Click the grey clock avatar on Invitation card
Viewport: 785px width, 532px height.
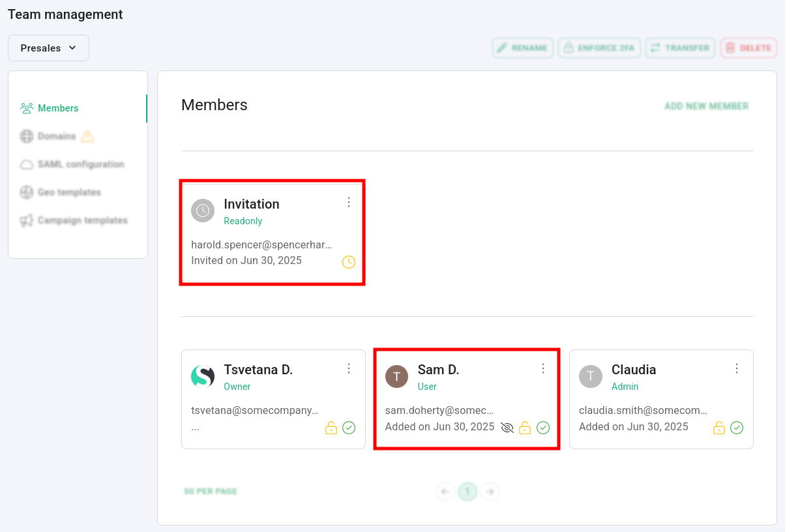[203, 211]
